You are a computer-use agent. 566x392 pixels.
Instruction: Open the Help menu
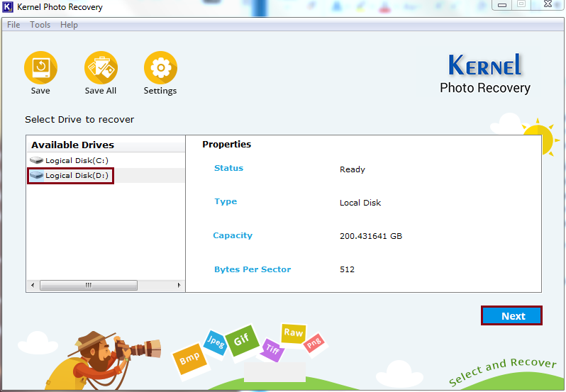tap(69, 25)
